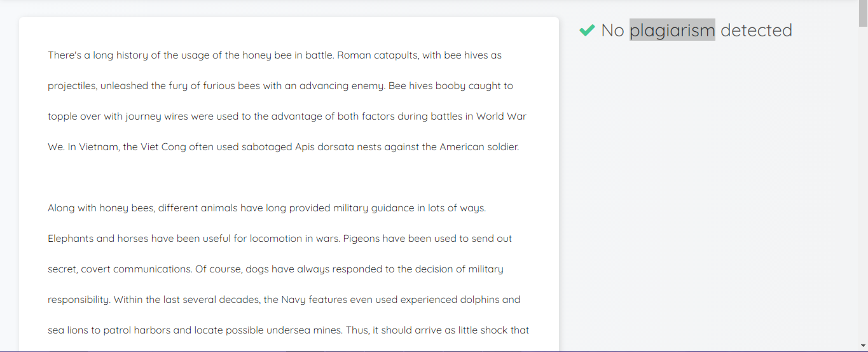Click the word projectiles at the line start
The width and height of the screenshot is (868, 352).
coord(72,86)
